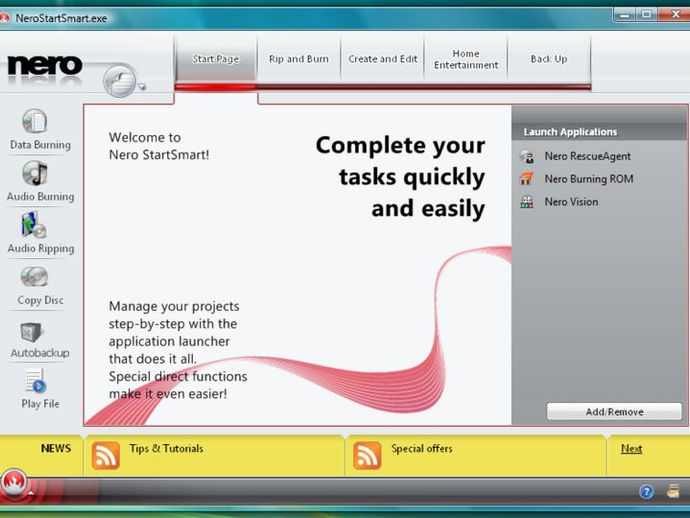Click the Copy Disc label
This screenshot has height=518, width=690.
point(40,300)
